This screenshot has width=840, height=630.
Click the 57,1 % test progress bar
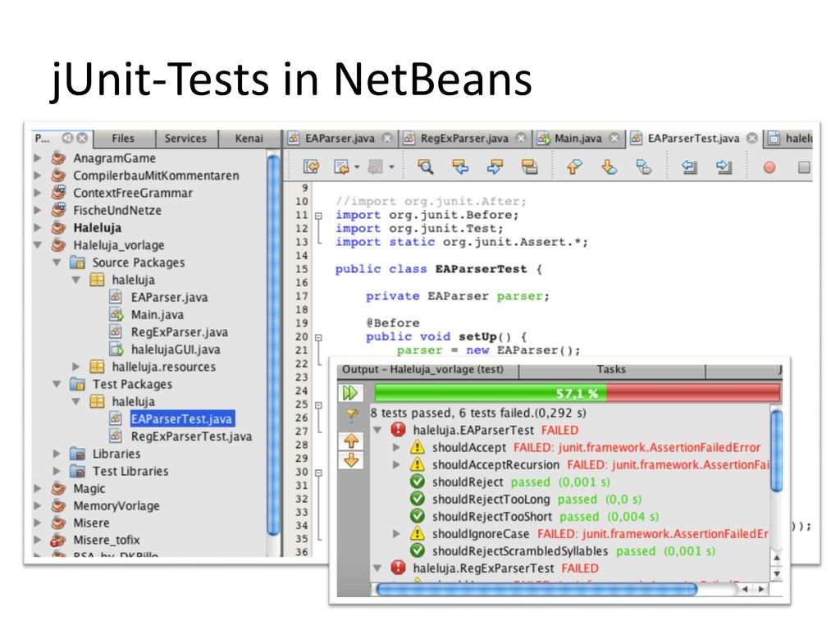pos(577,393)
